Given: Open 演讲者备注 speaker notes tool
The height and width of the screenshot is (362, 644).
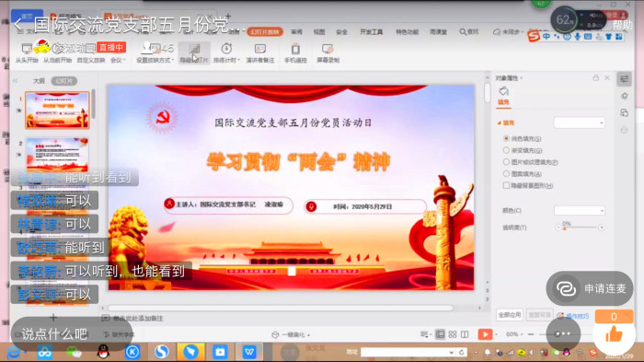Looking at the screenshot, I should 260,53.
